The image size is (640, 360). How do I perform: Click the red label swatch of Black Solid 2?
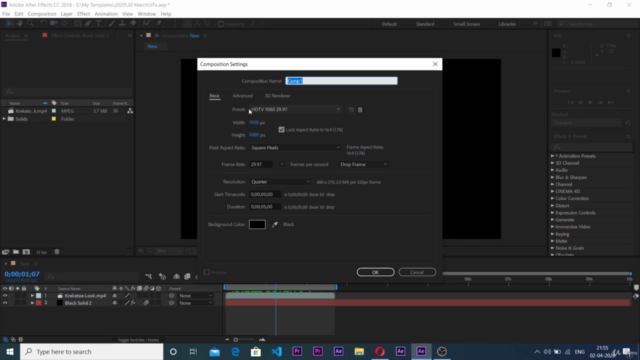[x=39, y=303]
